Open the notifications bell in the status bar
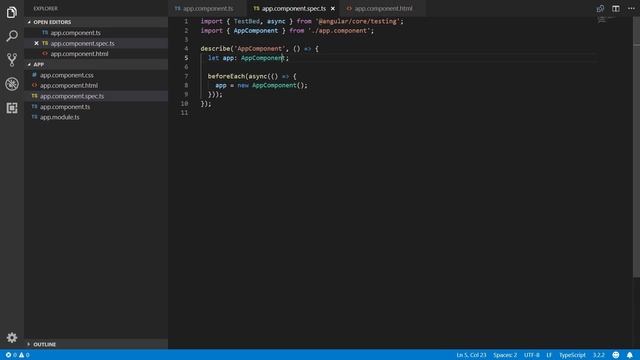 [x=630, y=355]
